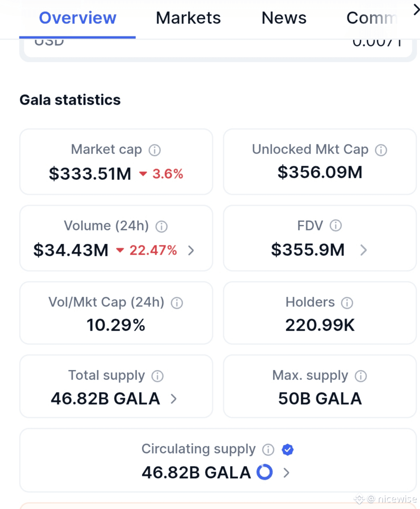Open the News tab

(x=284, y=18)
